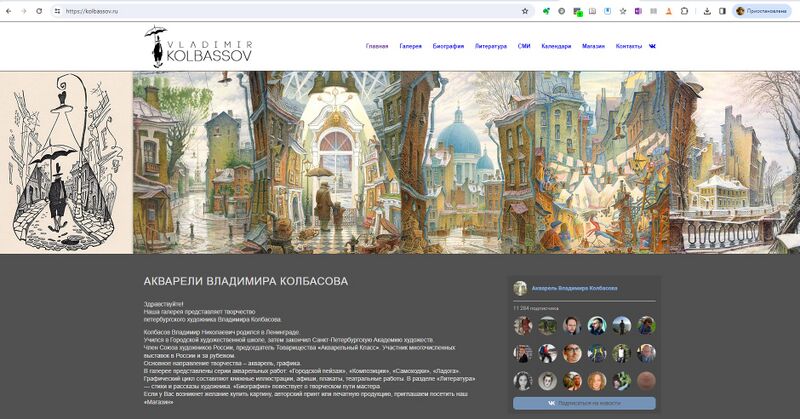
Task: Open the VK icon in navigation menu
Action: [652, 46]
